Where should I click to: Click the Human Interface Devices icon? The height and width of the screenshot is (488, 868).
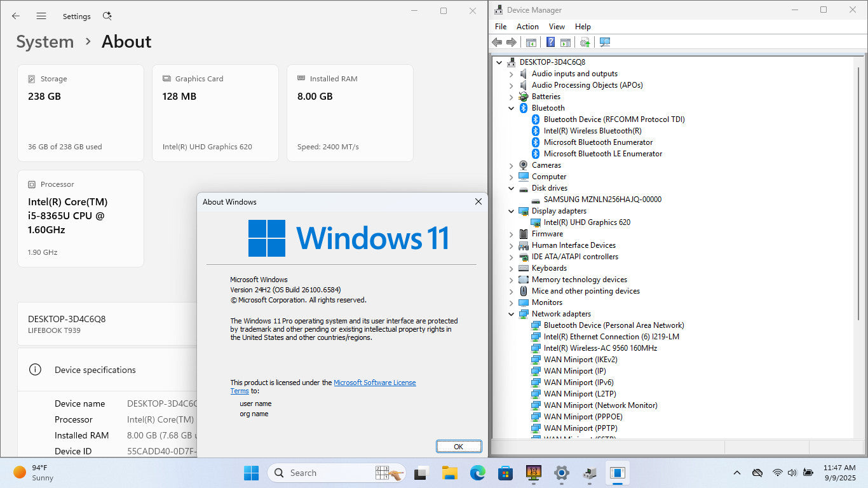point(524,245)
